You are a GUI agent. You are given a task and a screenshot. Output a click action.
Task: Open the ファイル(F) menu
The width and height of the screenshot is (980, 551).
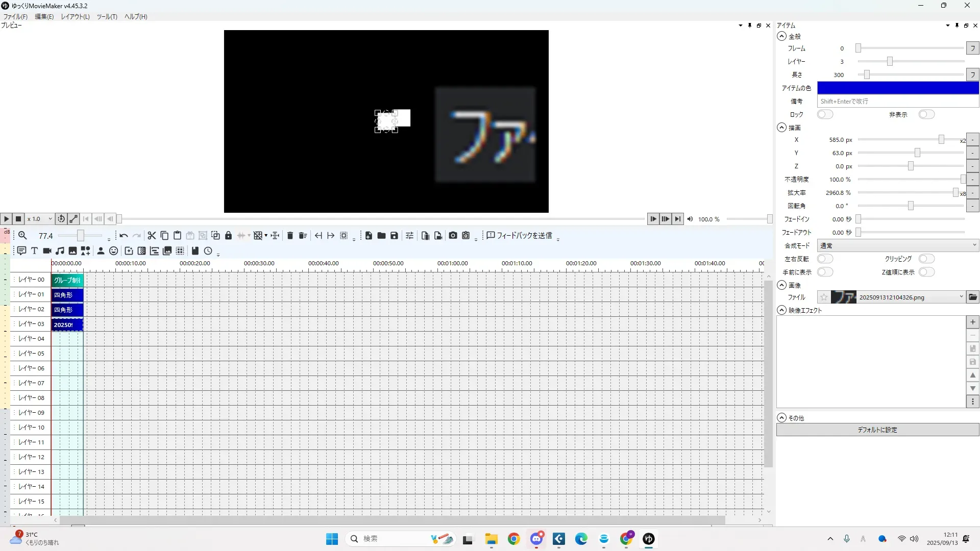(15, 16)
